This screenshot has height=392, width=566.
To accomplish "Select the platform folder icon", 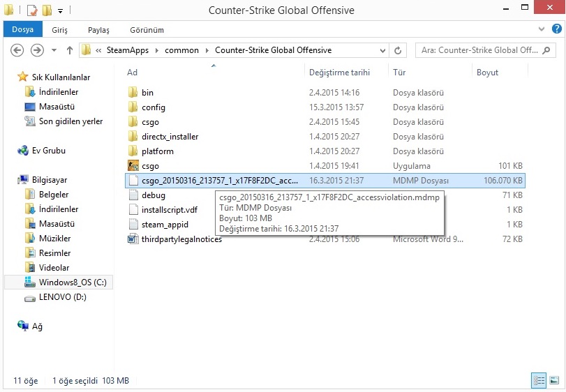I will [x=133, y=151].
